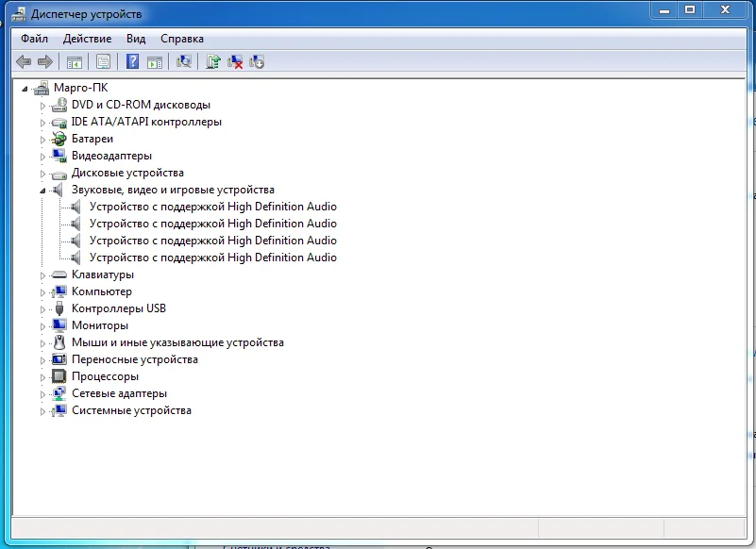Expand DVD и CD-ROM дисководы
The width and height of the screenshot is (756, 549).
pos(42,106)
